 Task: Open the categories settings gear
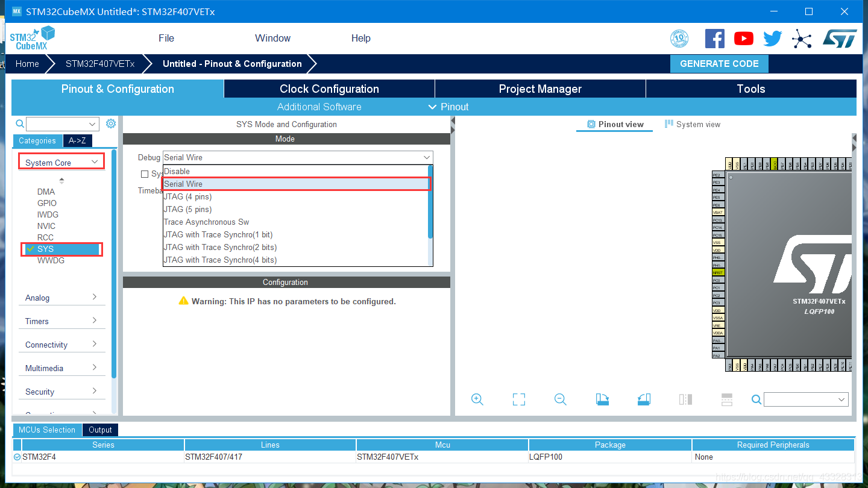pyautogui.click(x=111, y=124)
